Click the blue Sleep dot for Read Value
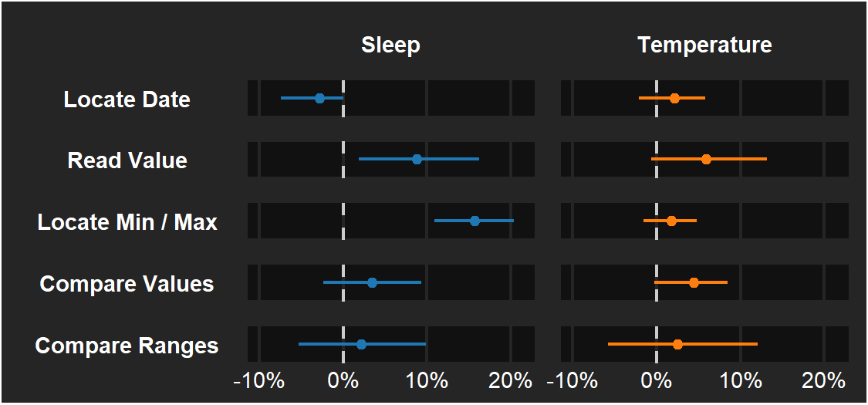The width and height of the screenshot is (868, 405). click(x=417, y=159)
